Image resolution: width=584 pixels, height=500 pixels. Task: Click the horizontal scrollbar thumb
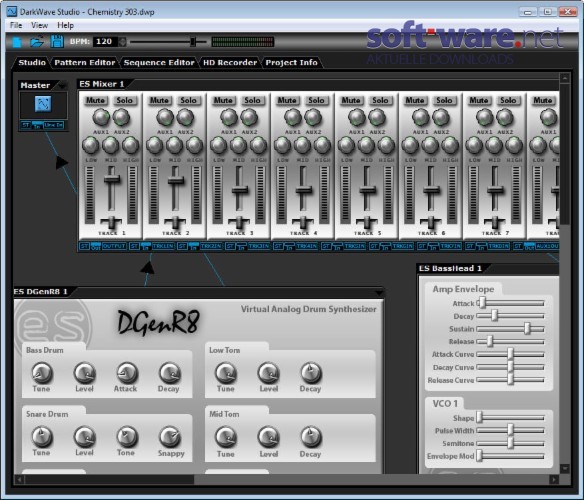click(x=109, y=480)
